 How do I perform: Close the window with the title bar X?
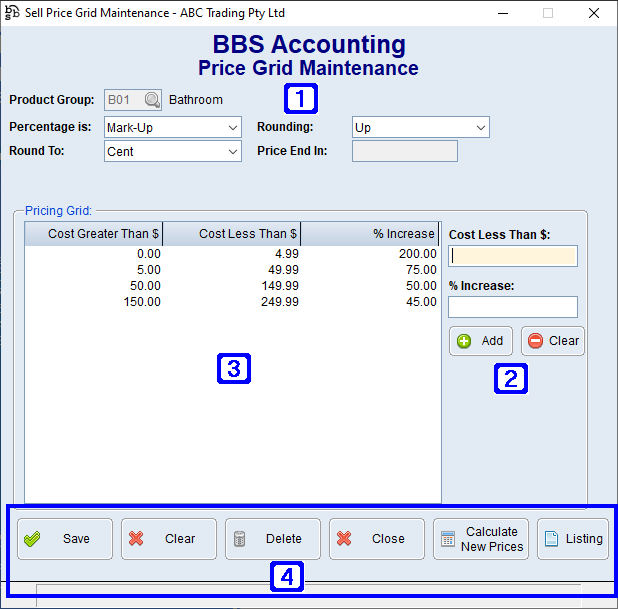[x=594, y=13]
